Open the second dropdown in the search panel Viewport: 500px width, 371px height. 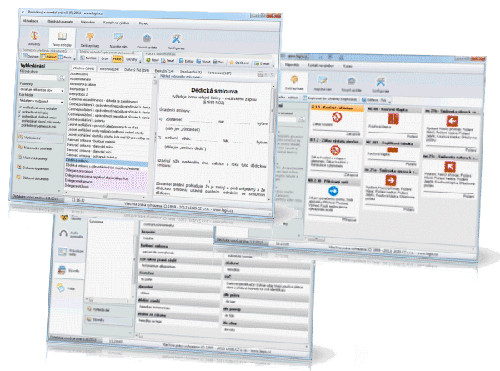[42, 101]
